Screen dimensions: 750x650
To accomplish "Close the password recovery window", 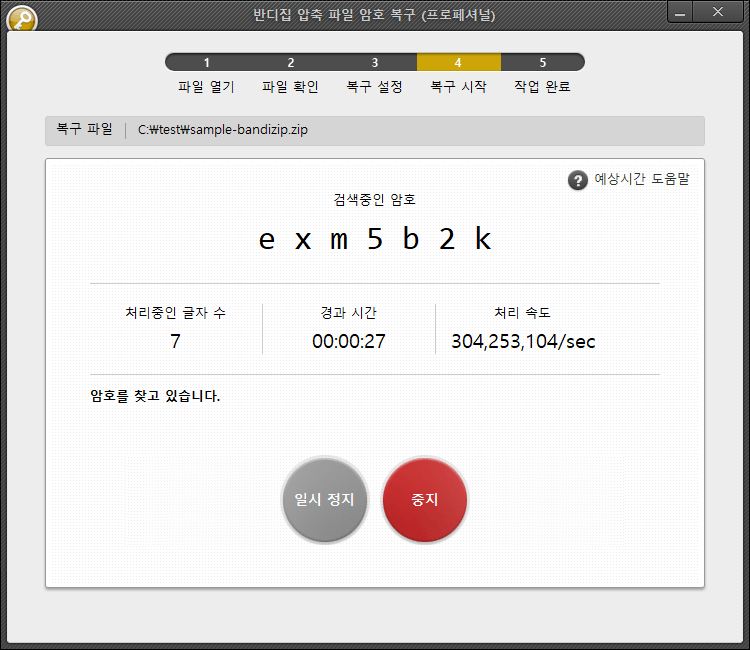I will (718, 12).
